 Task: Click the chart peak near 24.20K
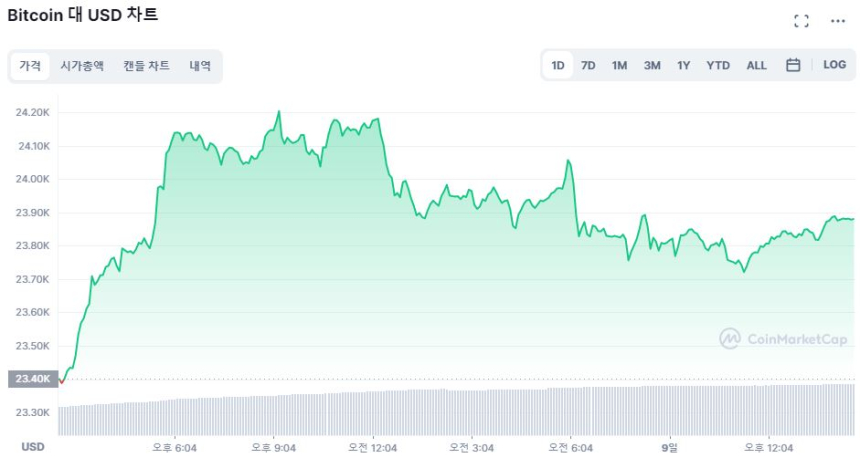279,111
